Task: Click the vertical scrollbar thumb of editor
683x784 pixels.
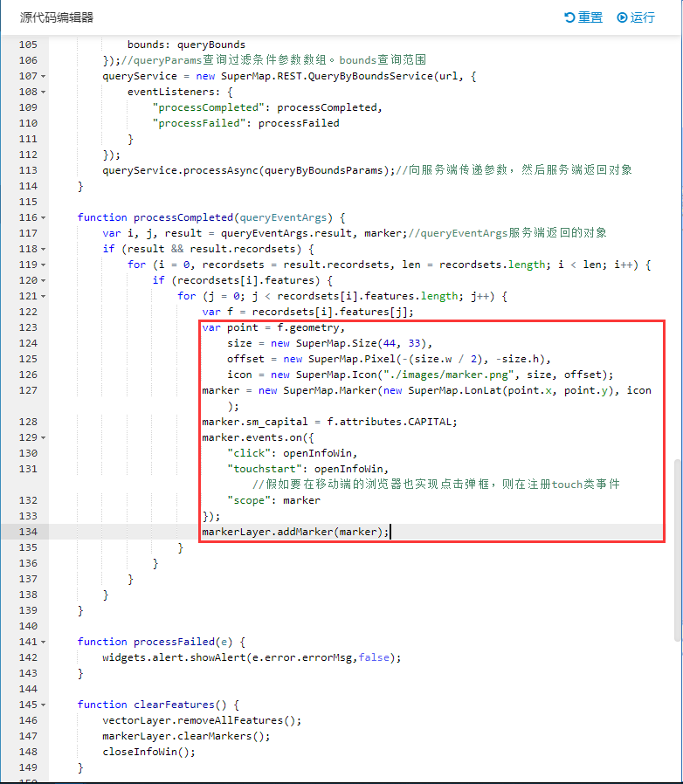Action: tap(678, 550)
